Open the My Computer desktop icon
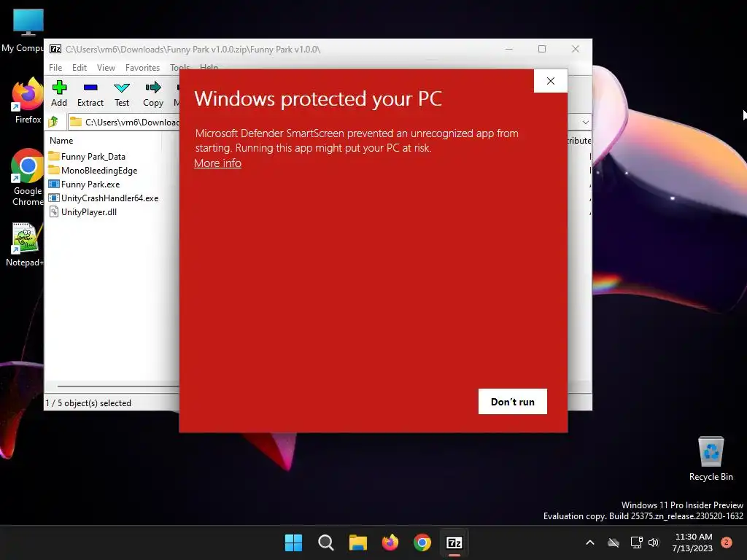747x560 pixels. [x=26, y=30]
